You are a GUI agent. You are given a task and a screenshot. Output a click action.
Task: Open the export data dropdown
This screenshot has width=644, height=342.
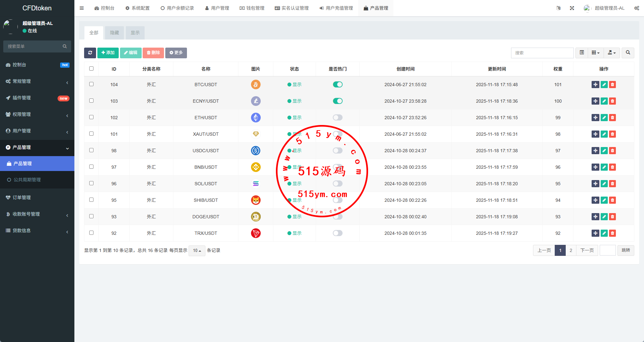[611, 53]
